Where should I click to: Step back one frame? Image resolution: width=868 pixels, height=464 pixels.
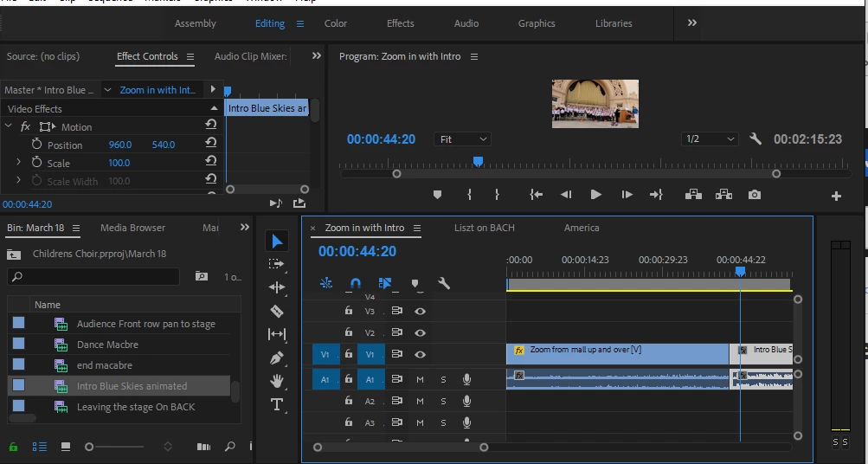[566, 195]
